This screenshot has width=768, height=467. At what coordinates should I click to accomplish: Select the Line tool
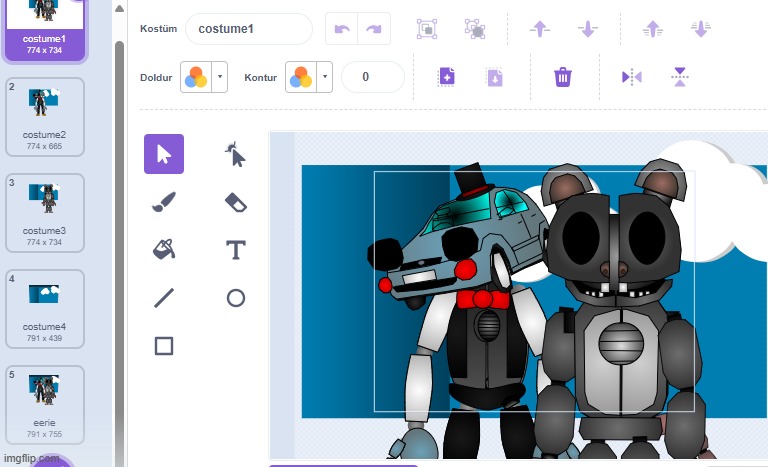(164, 297)
